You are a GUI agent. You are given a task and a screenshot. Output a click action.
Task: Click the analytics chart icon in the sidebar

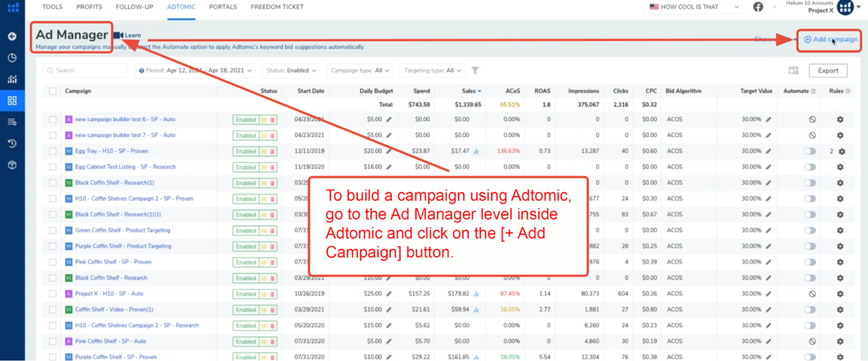pyautogui.click(x=12, y=79)
